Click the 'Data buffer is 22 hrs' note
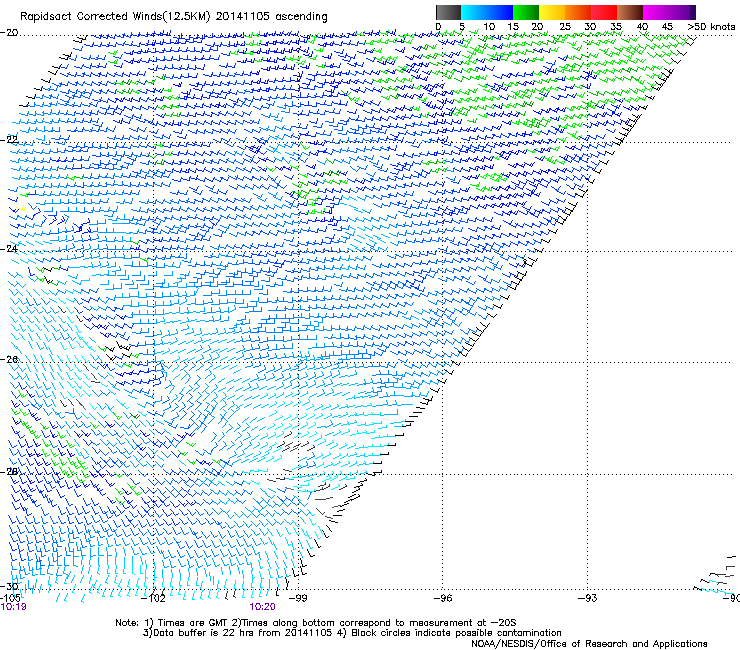740x650 pixels. point(352,633)
